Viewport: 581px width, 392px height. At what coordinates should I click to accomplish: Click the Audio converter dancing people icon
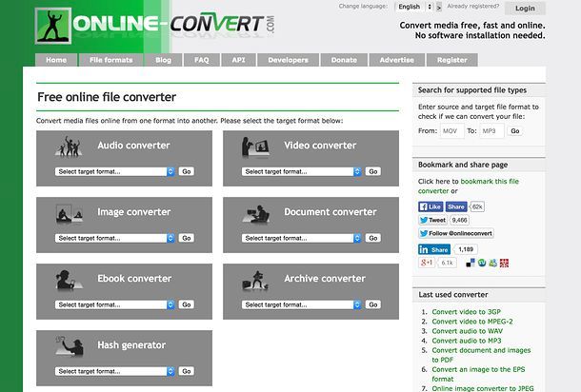(69, 146)
